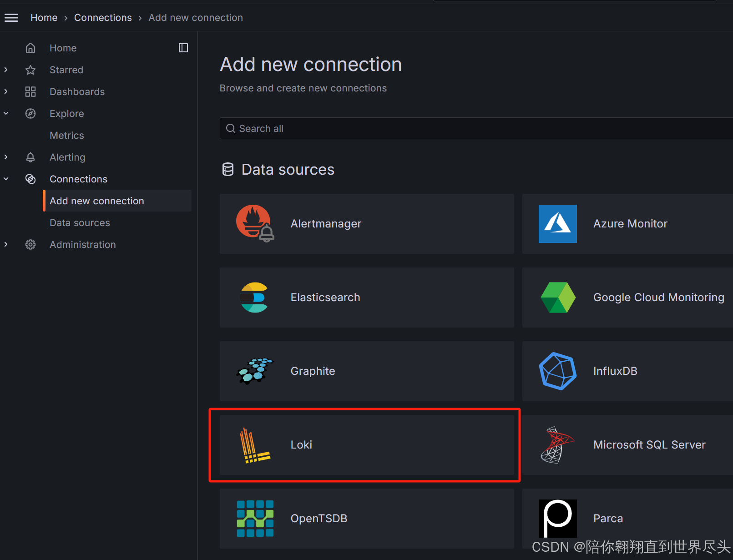Open the hamburger menu icon
Screen dimensions: 733x560
pos(11,18)
